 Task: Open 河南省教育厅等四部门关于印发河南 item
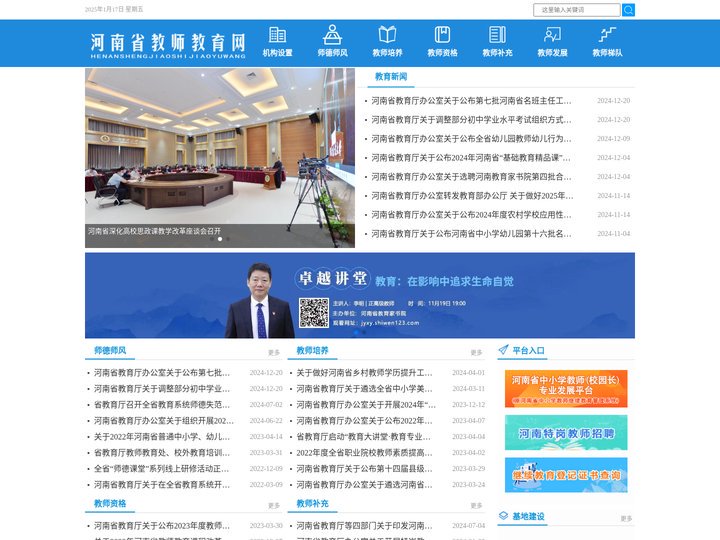(364, 525)
